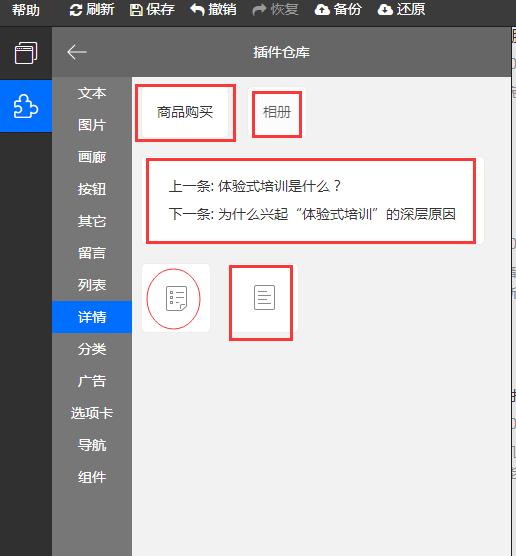
Task: Click 保存 save in top toolbar
Action: coord(152,10)
